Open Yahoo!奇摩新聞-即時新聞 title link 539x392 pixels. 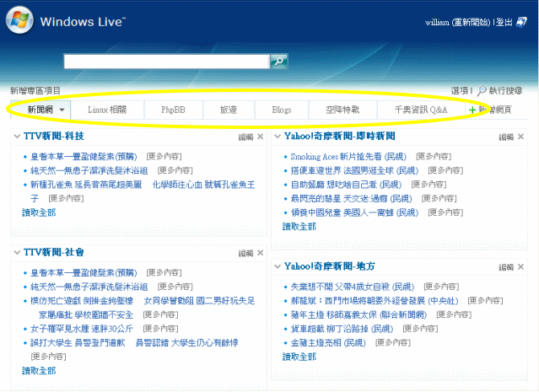coord(340,136)
